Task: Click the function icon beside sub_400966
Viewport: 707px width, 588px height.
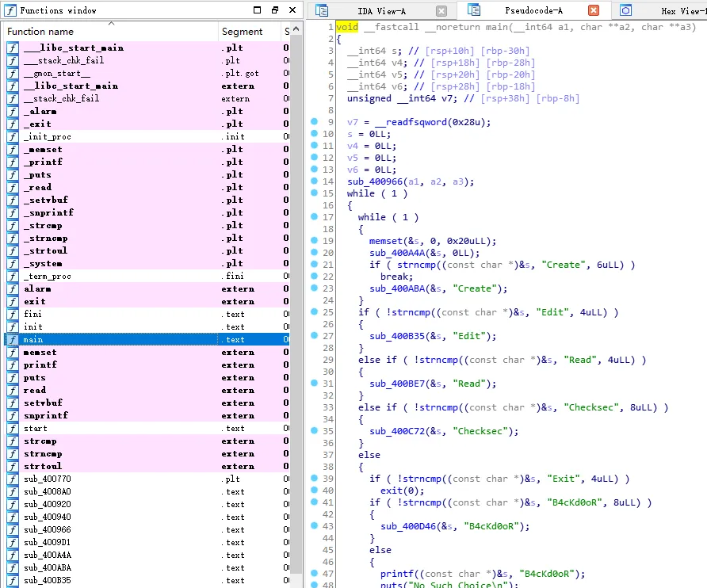Action: coord(13,530)
